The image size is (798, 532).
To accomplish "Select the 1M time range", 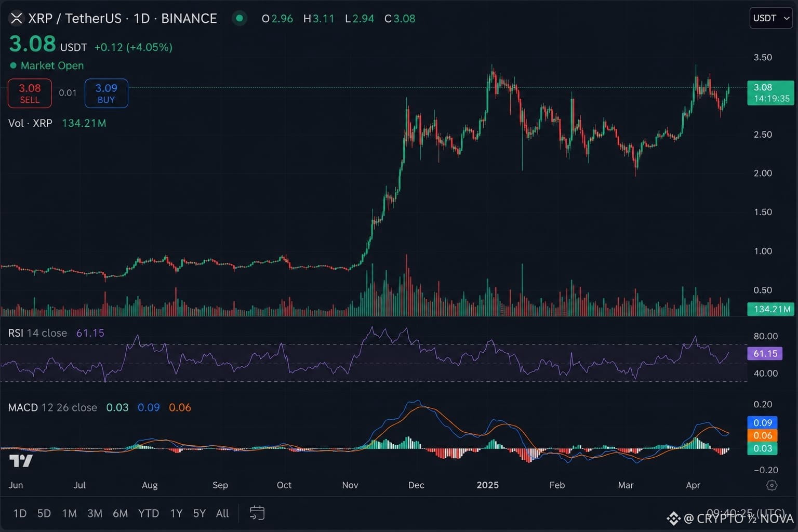I will click(69, 513).
